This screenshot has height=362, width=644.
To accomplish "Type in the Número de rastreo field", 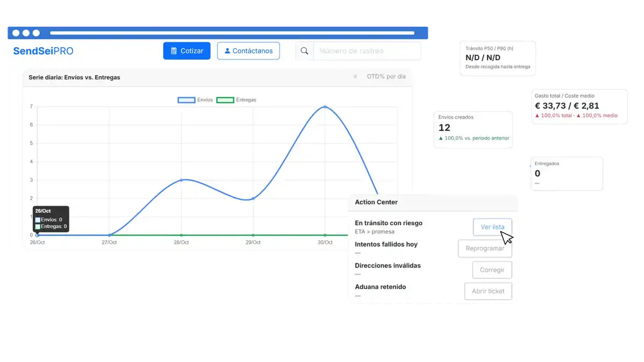I will (367, 51).
